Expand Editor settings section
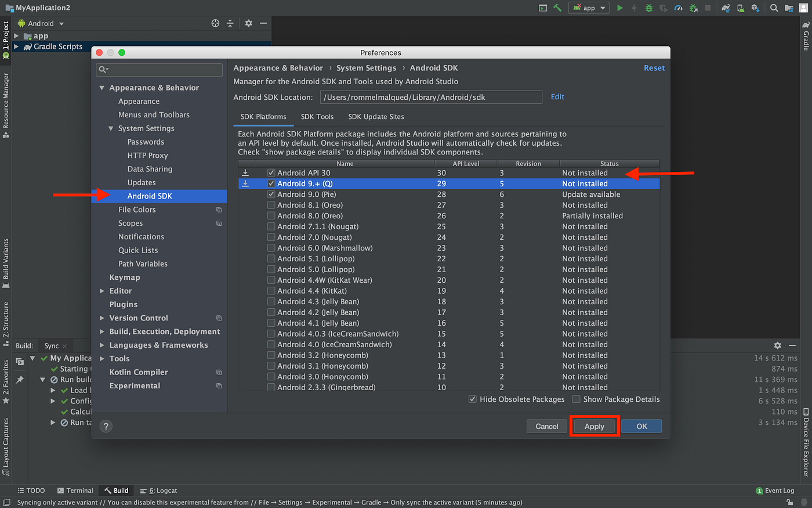 (102, 291)
